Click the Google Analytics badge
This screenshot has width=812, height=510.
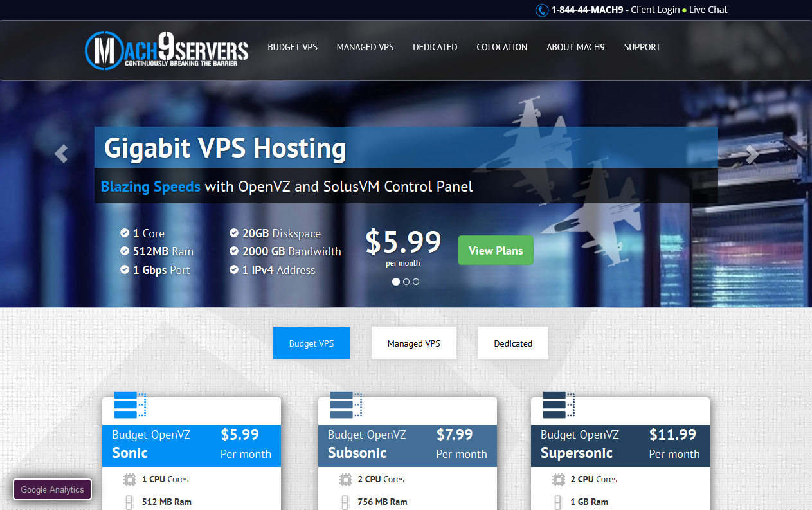pyautogui.click(x=52, y=489)
